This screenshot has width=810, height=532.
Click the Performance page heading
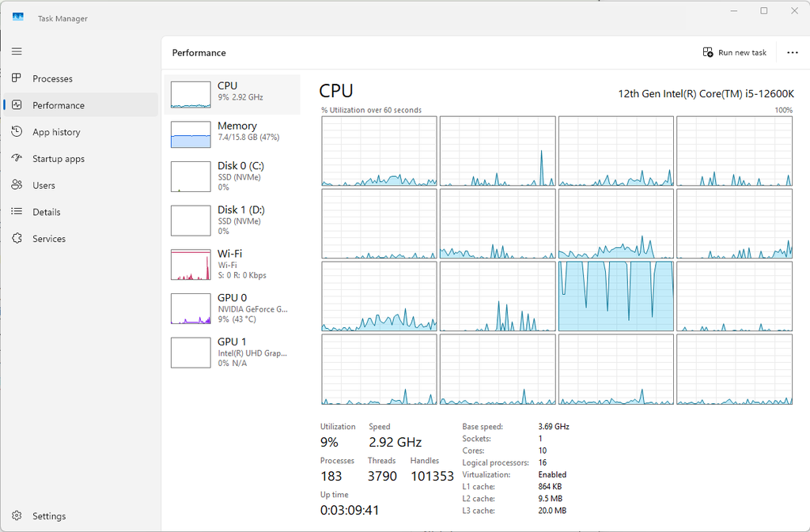(x=199, y=53)
